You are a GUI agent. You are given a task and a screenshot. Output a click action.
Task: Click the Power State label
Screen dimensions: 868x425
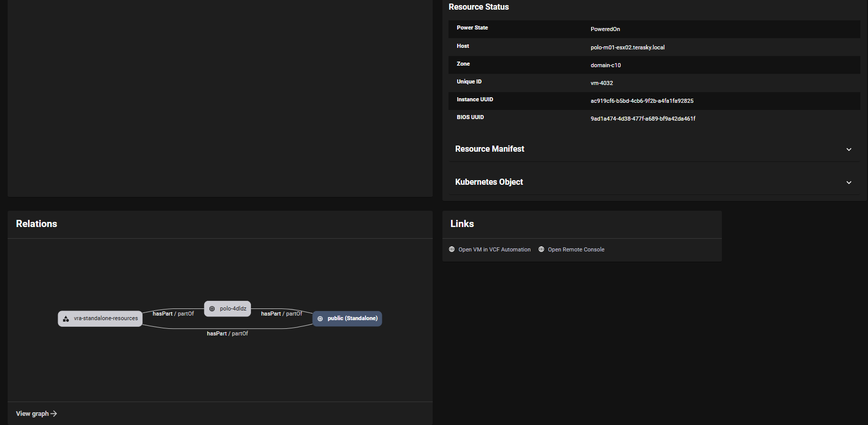click(x=472, y=27)
